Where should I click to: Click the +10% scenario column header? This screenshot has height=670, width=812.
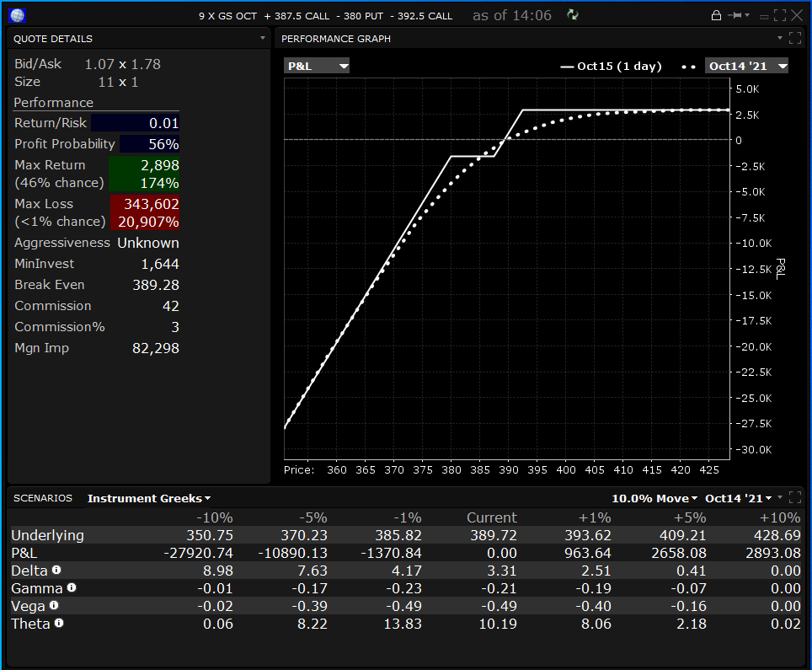coord(780,517)
